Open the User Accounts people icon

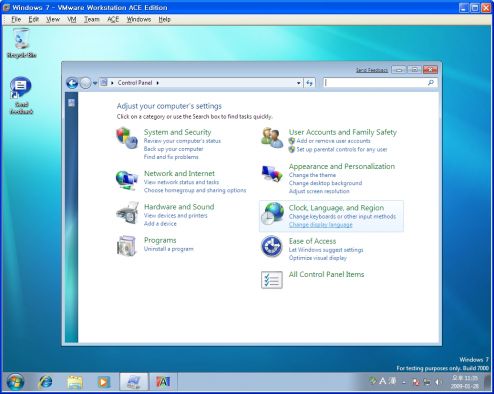pyautogui.click(x=272, y=138)
